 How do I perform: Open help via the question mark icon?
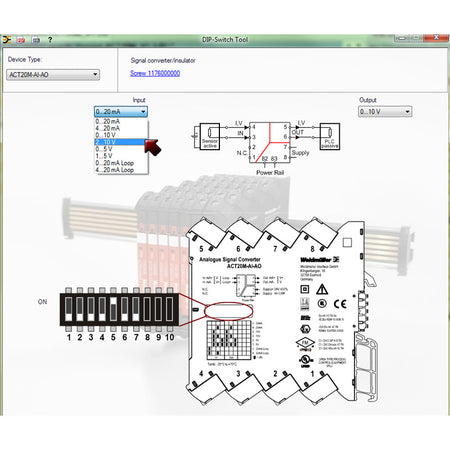pos(50,40)
